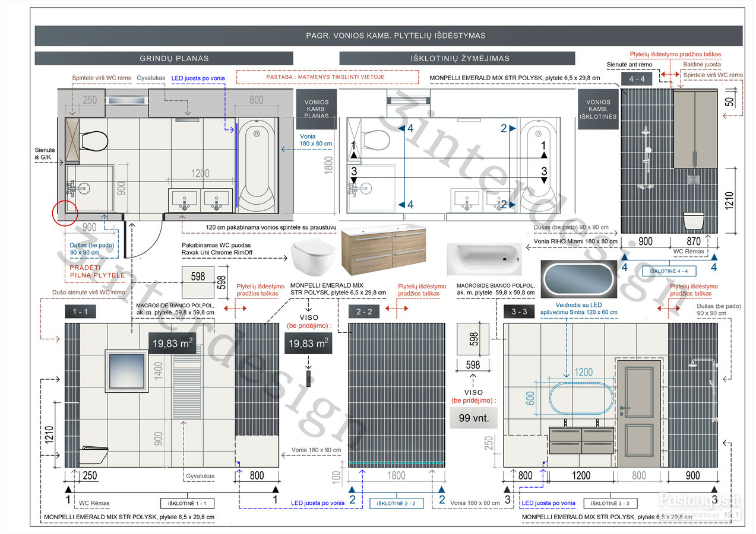Select the 'GRINDŲ PLANAS' header bar
756x534 pixels.
(165, 58)
